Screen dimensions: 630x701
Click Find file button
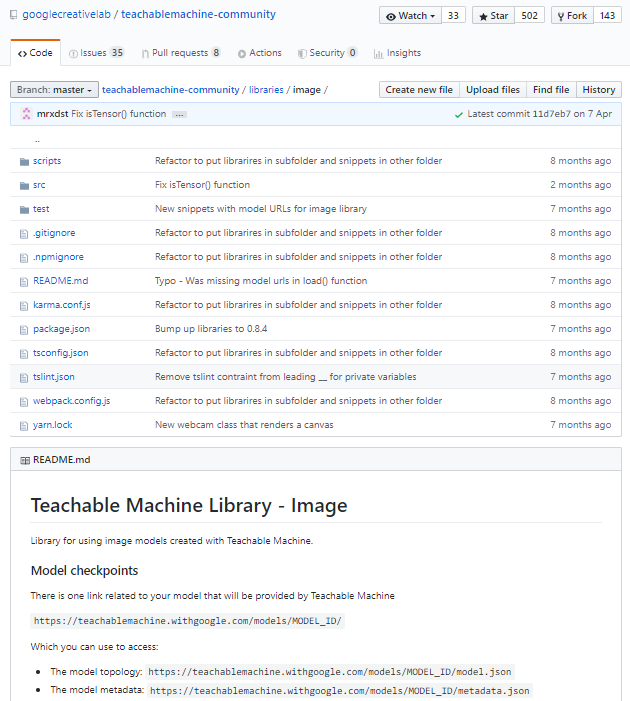pyautogui.click(x=551, y=89)
